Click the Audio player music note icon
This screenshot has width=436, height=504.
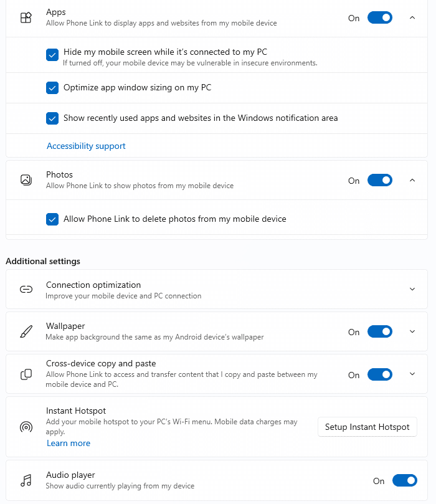click(26, 480)
